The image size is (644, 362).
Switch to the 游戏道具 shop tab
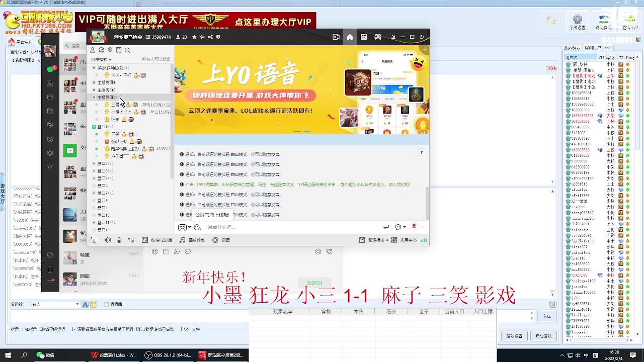pyautogui.click(x=375, y=99)
